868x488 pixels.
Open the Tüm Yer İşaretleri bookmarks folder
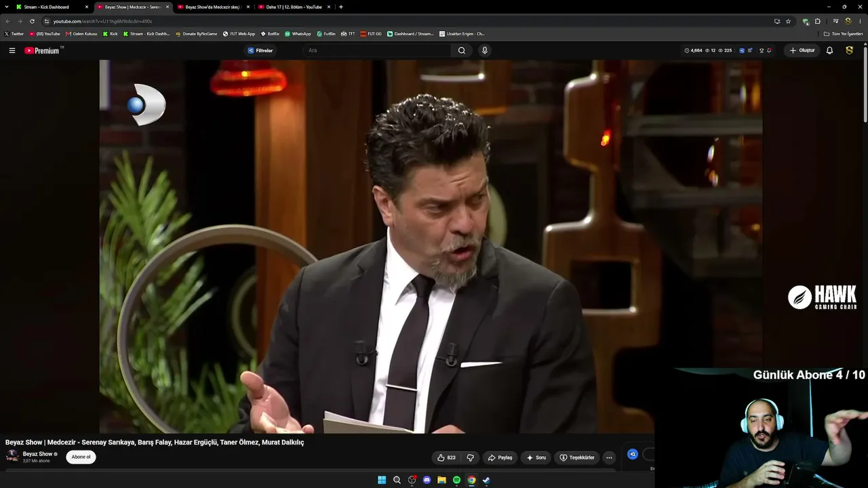pos(843,34)
